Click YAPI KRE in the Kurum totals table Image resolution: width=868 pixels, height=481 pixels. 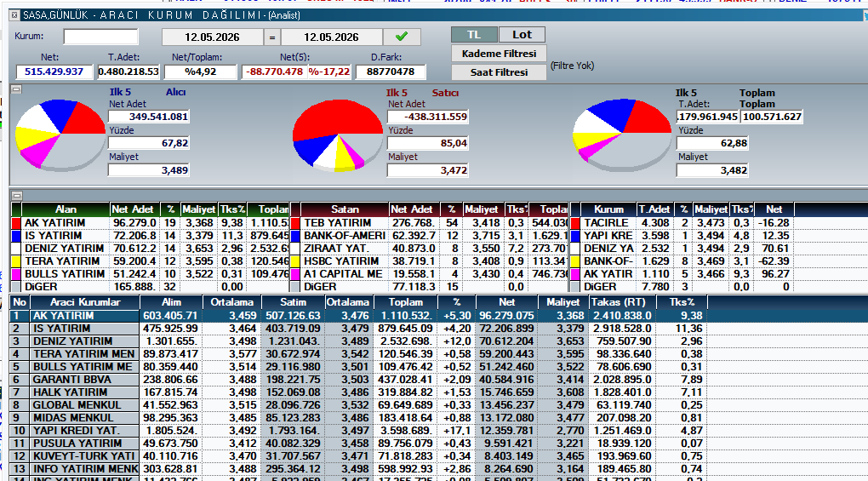(x=608, y=236)
